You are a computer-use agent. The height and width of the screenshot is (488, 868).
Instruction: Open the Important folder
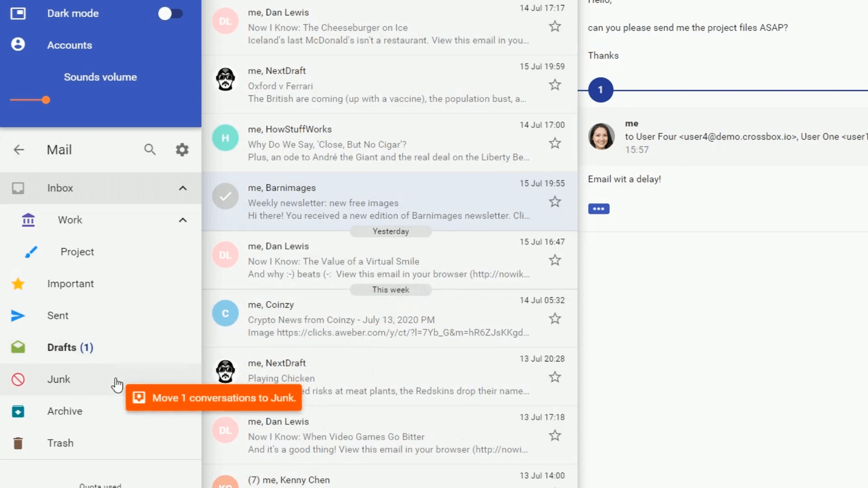100,284
